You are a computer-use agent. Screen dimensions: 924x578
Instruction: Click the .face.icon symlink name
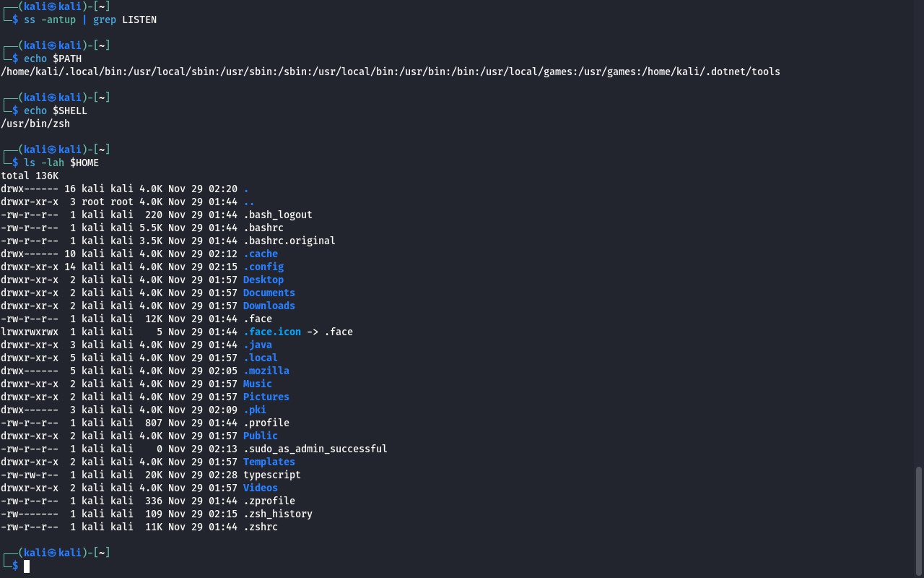pyautogui.click(x=271, y=332)
